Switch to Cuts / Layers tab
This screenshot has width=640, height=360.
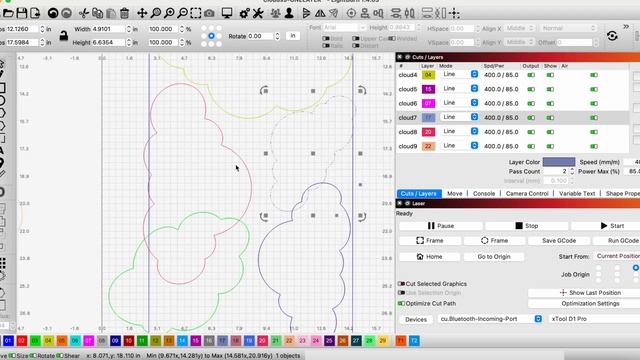pyautogui.click(x=418, y=193)
